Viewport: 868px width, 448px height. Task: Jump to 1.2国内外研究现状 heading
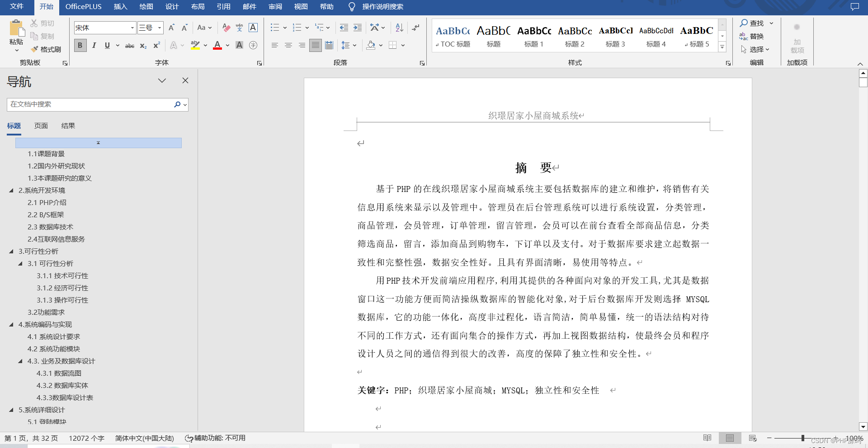(x=56, y=166)
